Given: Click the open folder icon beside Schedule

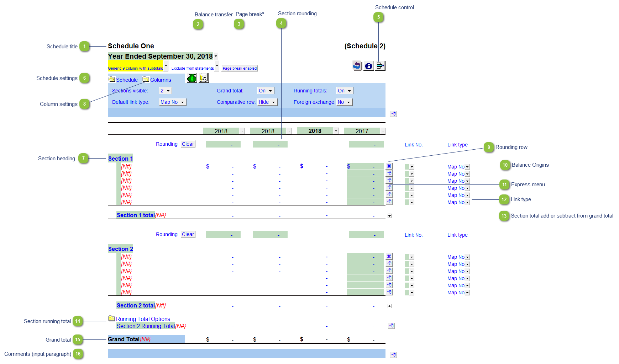Looking at the screenshot, I should pyautogui.click(x=112, y=79).
